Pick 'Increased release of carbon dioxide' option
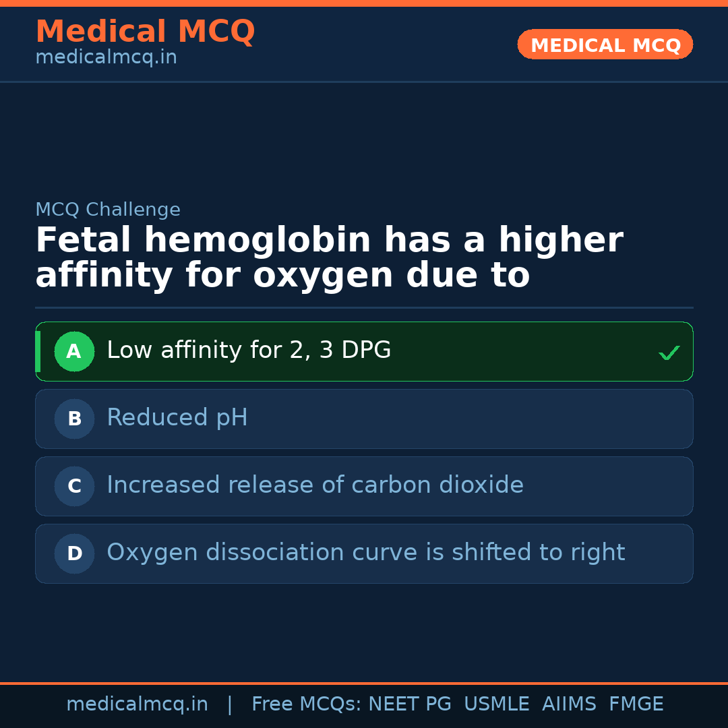The image size is (728, 728). (x=315, y=485)
